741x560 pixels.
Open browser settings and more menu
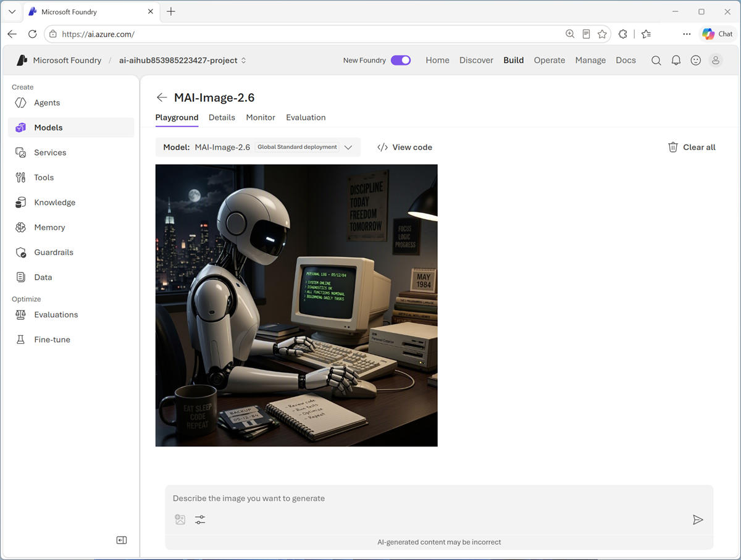[687, 34]
